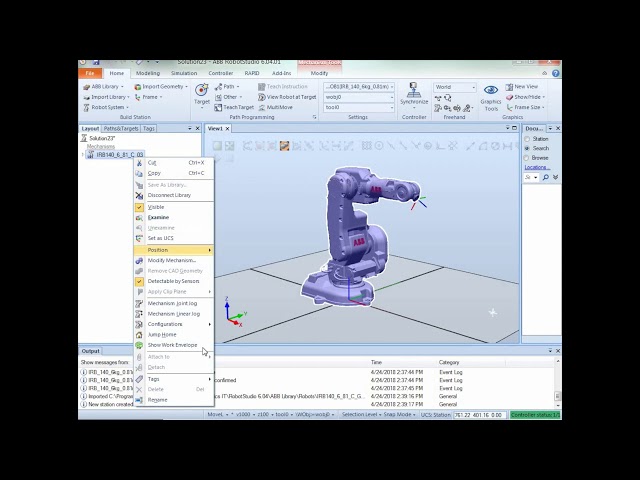Viewport: 640px width, 480px height.
Task: Select the Station radio button
Action: click(527, 139)
